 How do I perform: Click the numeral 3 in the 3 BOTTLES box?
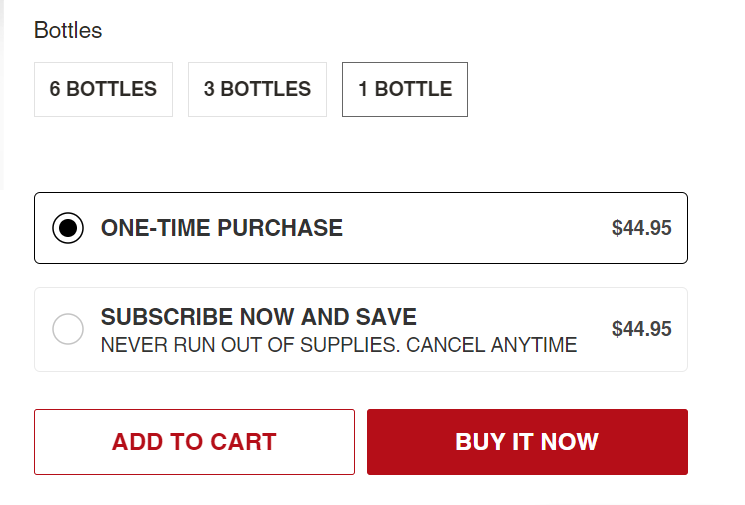pos(209,89)
